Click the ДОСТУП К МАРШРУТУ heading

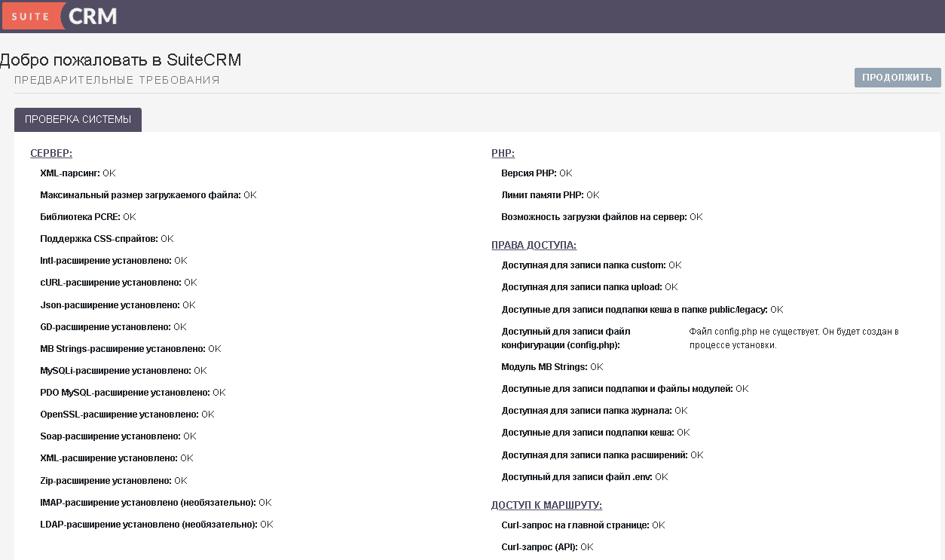click(546, 505)
